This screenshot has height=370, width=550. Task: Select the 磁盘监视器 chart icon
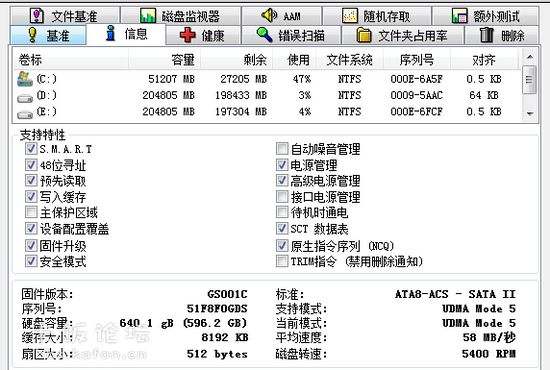tap(148, 16)
